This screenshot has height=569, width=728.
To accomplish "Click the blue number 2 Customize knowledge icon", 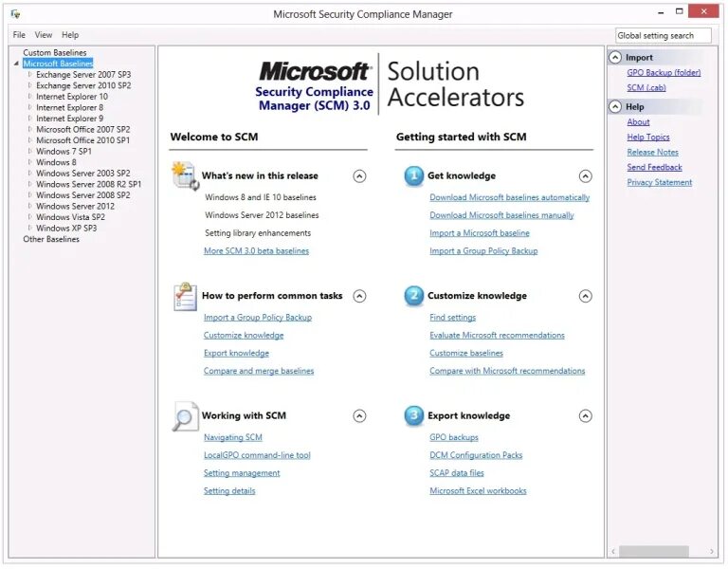I will (413, 296).
